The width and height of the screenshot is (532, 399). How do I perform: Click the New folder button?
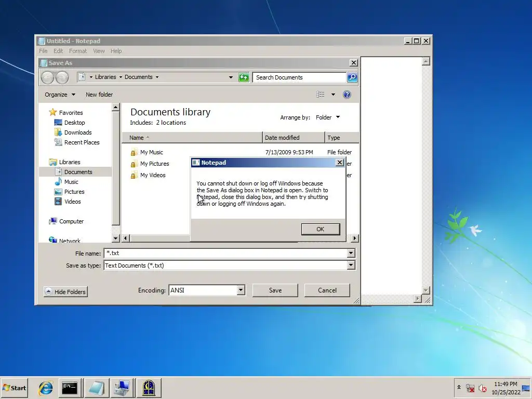[99, 95]
